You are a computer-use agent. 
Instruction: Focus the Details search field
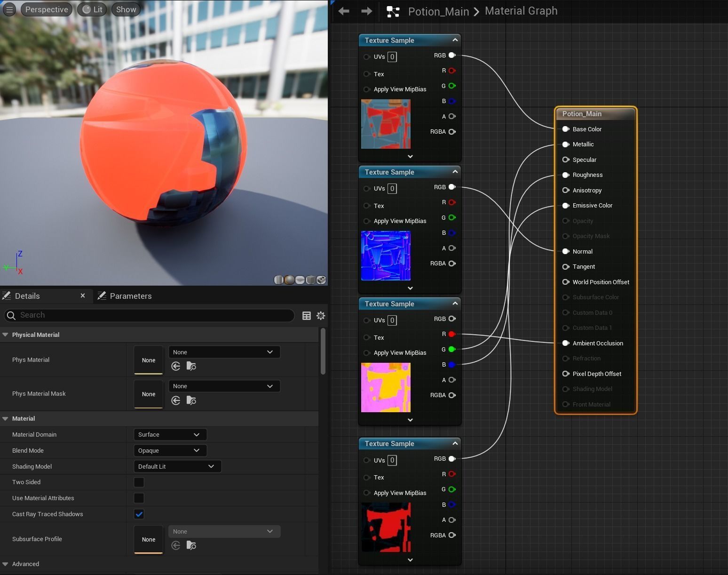pyautogui.click(x=149, y=315)
